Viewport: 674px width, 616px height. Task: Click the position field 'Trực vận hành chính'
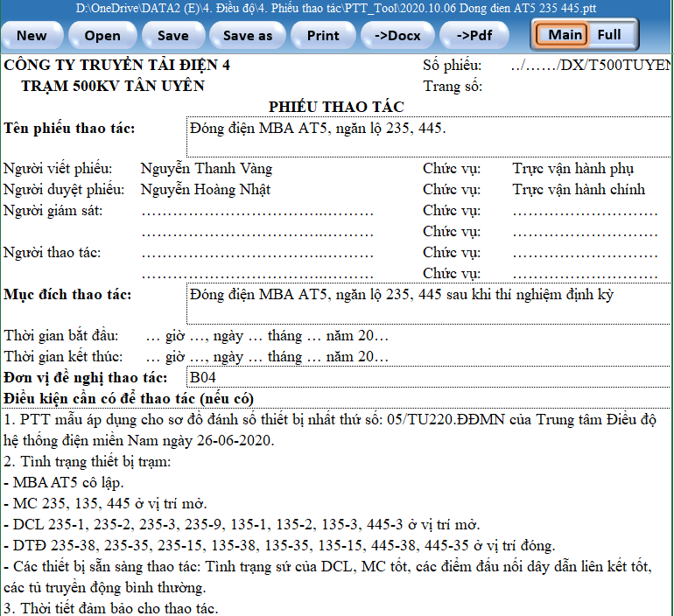tap(579, 190)
